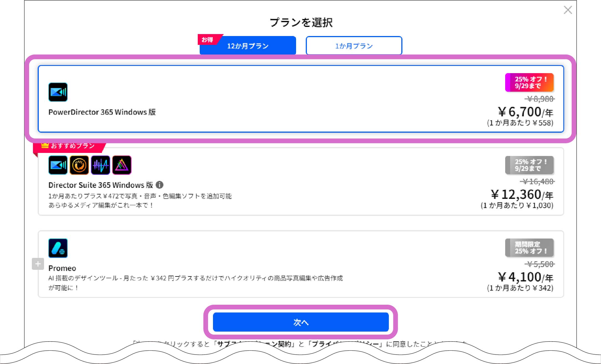
Task: Open the Director Suite 365 info icon
Action: point(160,185)
